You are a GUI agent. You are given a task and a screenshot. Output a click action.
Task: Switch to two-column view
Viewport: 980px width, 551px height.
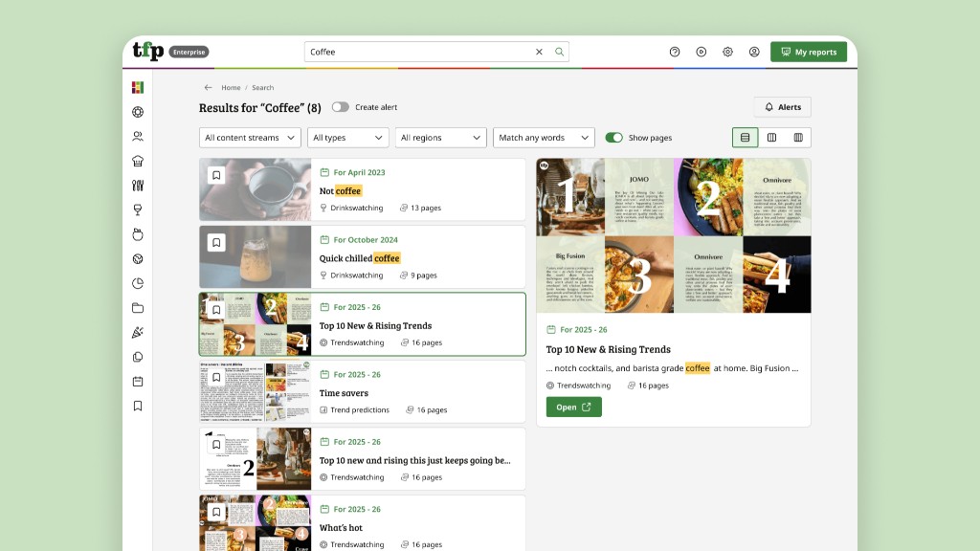[772, 138]
